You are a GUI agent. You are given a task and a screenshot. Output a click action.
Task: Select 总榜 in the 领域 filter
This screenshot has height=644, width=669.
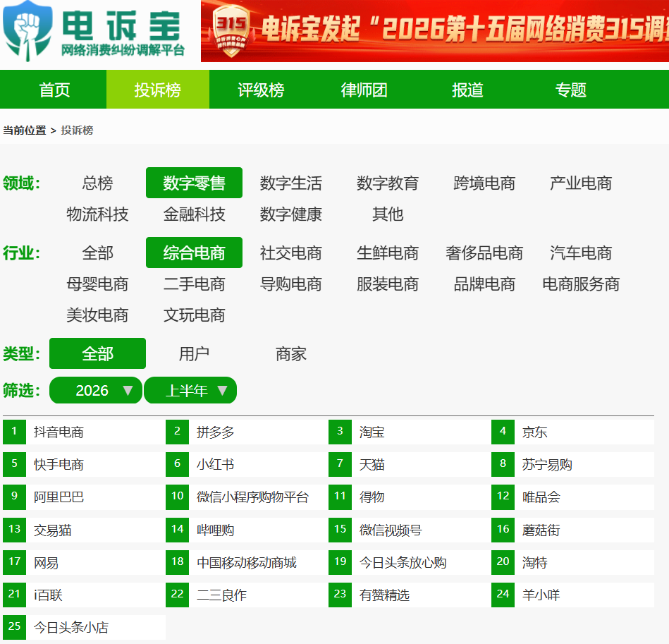(x=98, y=183)
